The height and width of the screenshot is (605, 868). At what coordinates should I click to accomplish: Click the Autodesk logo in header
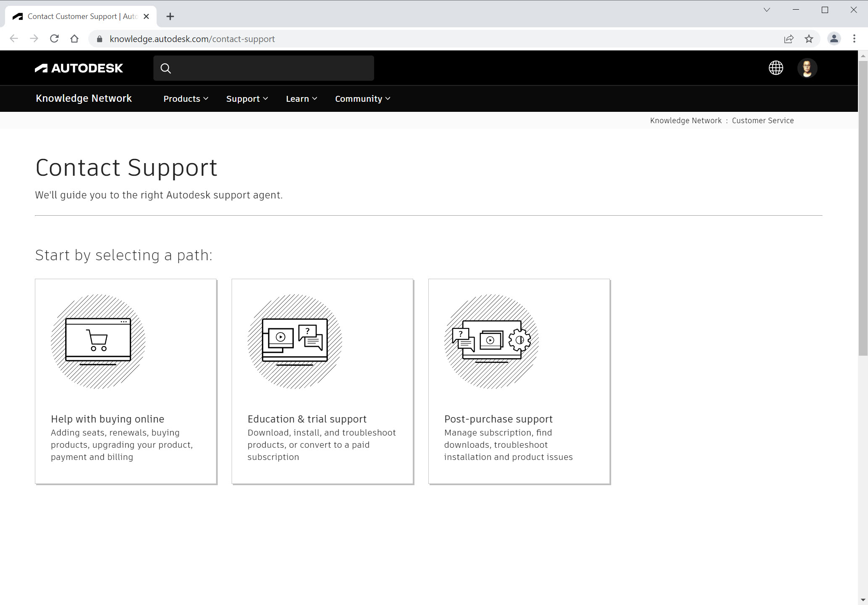click(x=79, y=68)
